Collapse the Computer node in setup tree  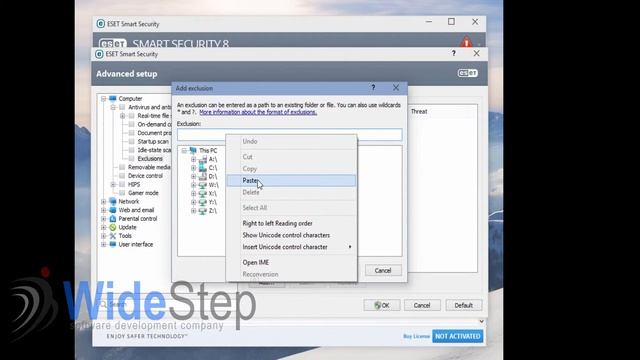(104, 98)
